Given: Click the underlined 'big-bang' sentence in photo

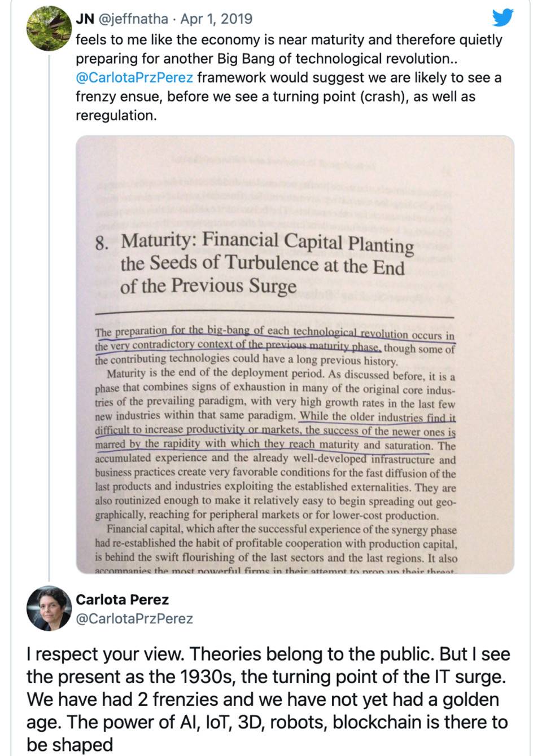Looking at the screenshot, I should [275, 339].
